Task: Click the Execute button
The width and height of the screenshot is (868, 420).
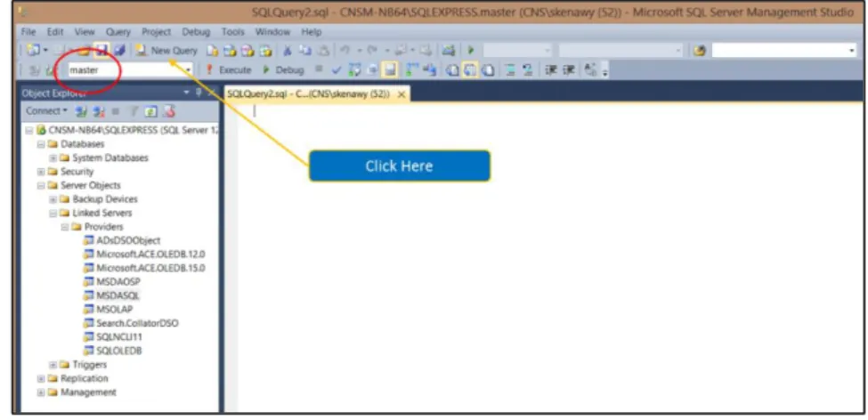Action: pyautogui.click(x=228, y=69)
